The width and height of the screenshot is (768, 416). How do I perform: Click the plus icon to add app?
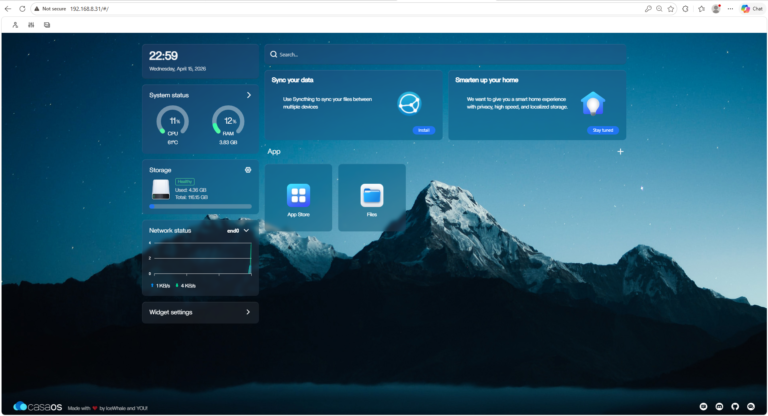coord(620,151)
